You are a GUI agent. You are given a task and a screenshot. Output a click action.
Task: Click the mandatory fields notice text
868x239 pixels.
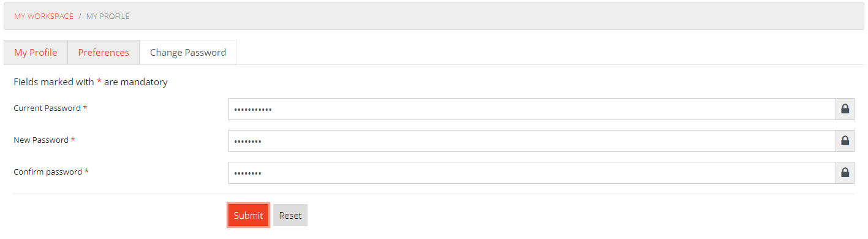[91, 82]
